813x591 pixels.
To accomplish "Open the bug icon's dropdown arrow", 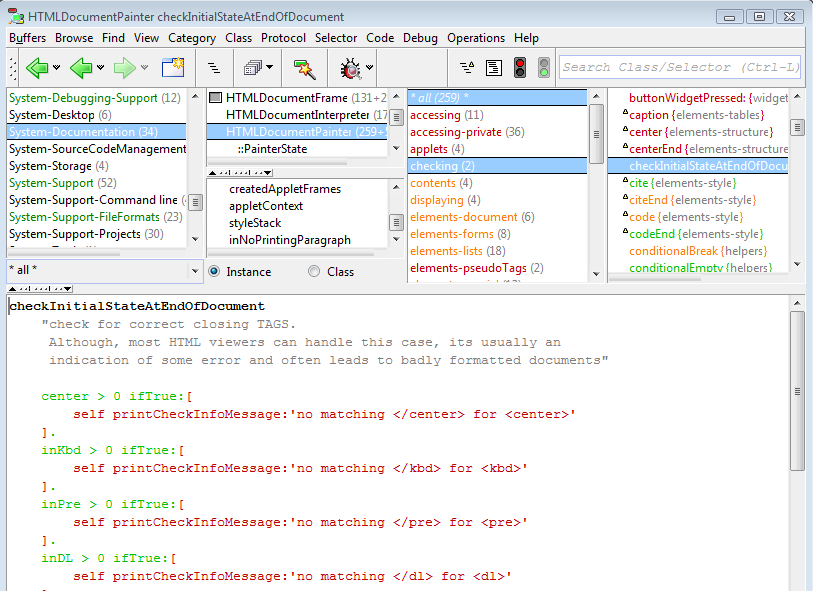I will pyautogui.click(x=370, y=67).
